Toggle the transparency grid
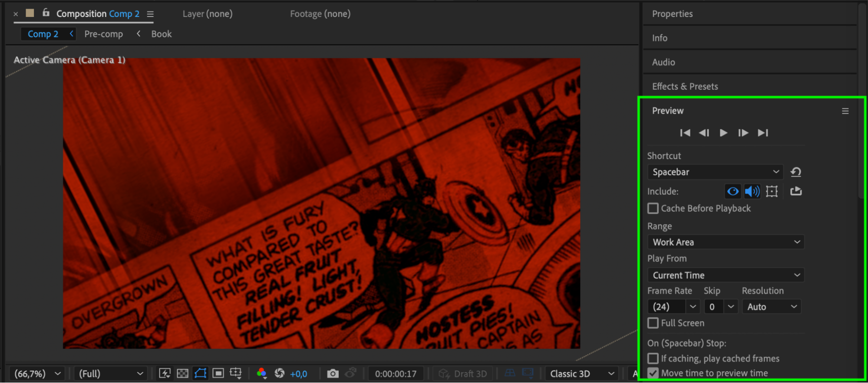 (183, 373)
